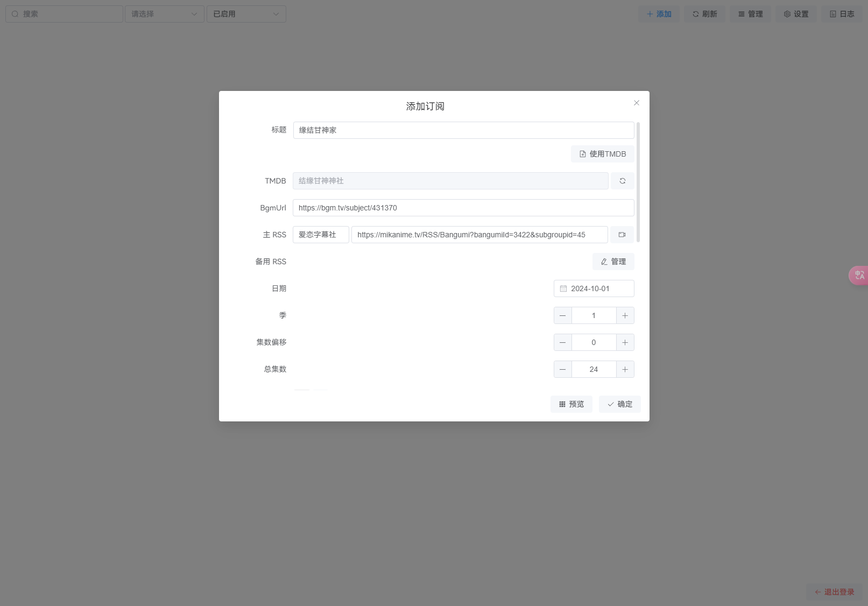Click the 总集数 number input showing 24
The width and height of the screenshot is (868, 606).
pos(594,369)
